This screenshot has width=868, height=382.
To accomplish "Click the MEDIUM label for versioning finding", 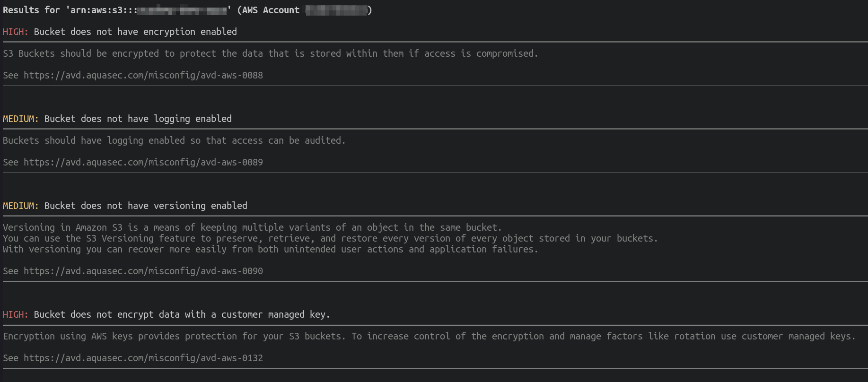I will 21,206.
